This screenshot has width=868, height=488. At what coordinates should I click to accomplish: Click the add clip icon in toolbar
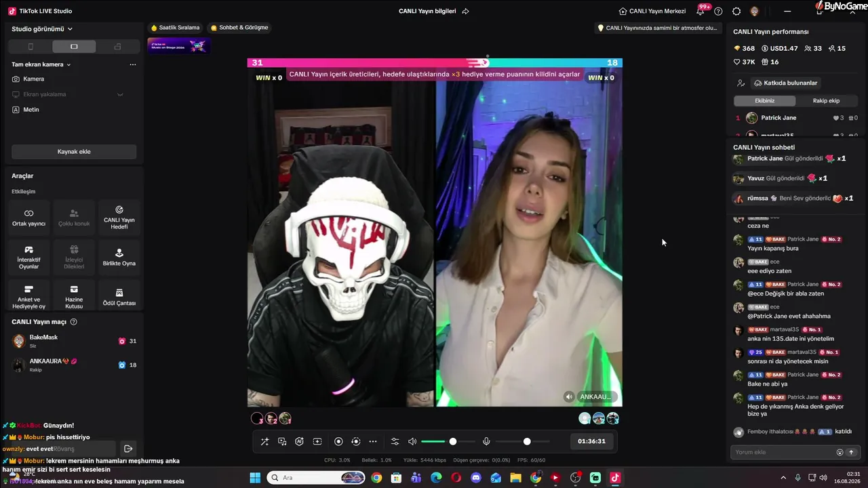coord(317,441)
